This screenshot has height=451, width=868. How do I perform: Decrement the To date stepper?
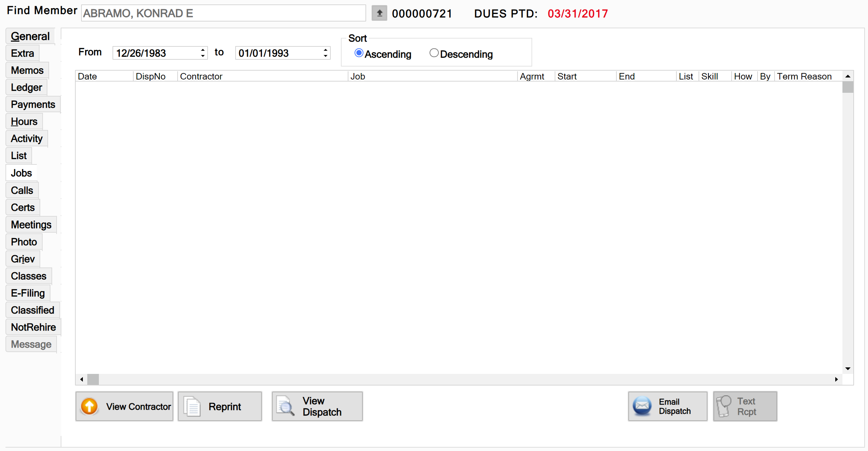coord(326,56)
